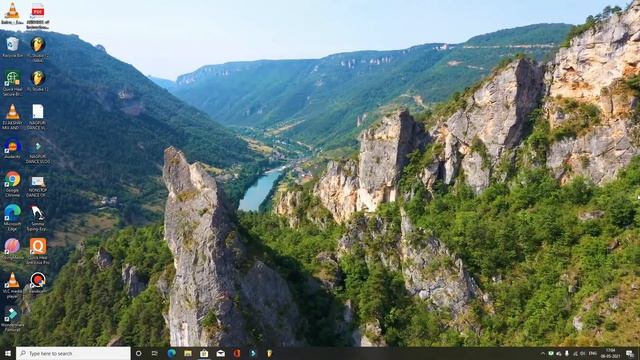Image resolution: width=640 pixels, height=360 pixels.
Task: Open Filmora icon on taskbar
Action: (x=253, y=353)
